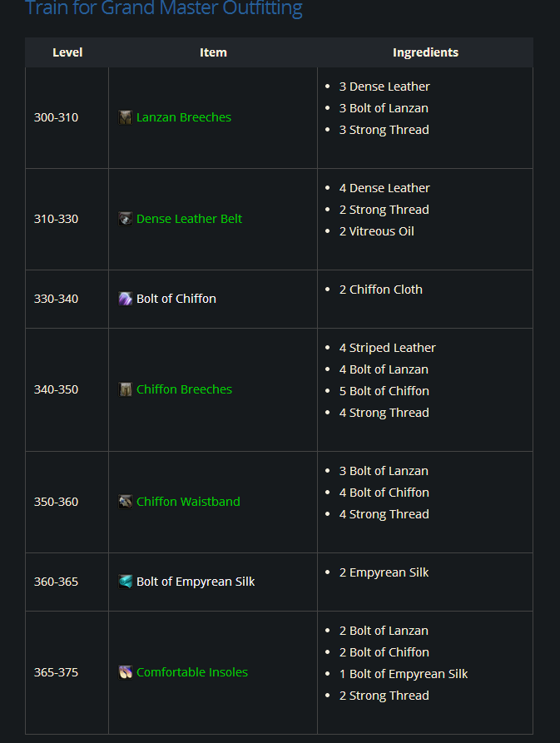Click the Comfortable Insoles item icon

tap(125, 672)
